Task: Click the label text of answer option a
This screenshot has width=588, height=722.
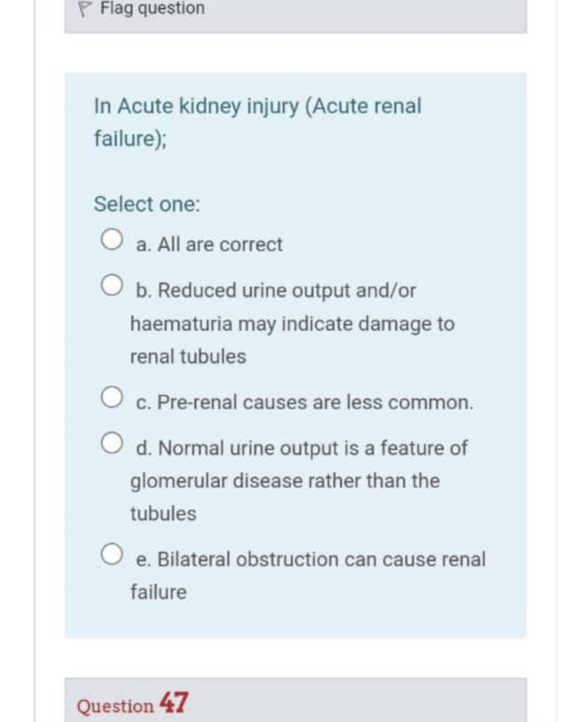Action: pos(208,244)
